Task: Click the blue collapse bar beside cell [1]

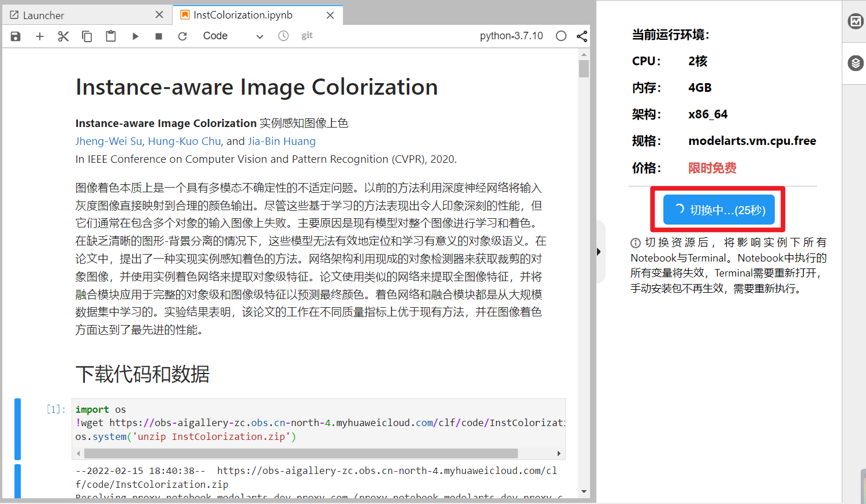Action: [x=17, y=429]
